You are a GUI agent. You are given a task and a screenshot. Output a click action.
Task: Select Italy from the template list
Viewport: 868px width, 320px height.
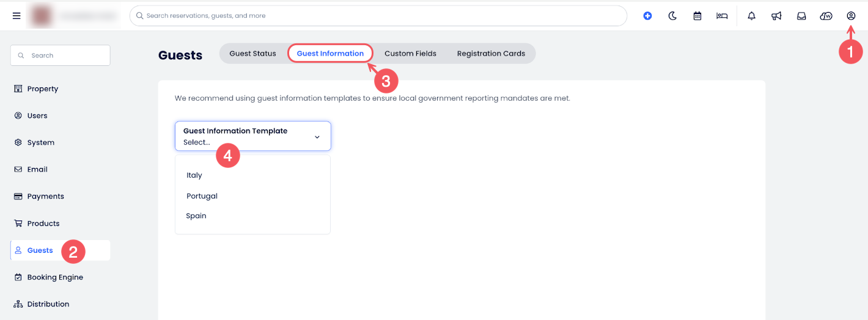(x=194, y=175)
